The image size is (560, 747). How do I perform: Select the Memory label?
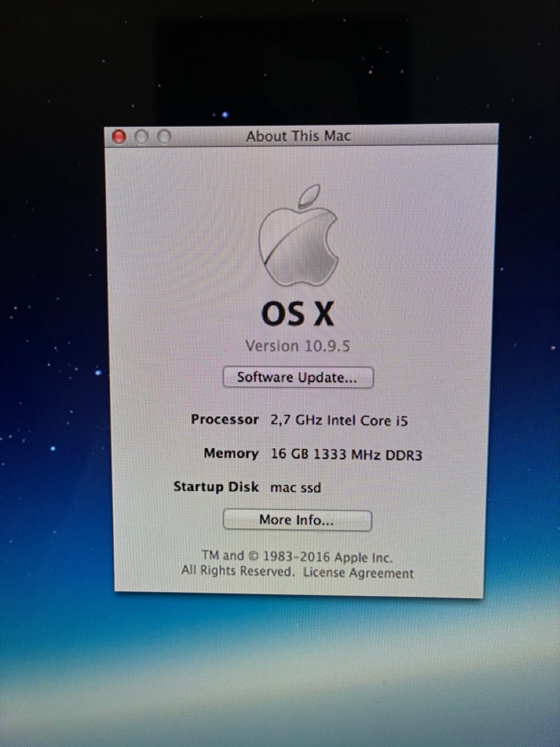[x=231, y=453]
